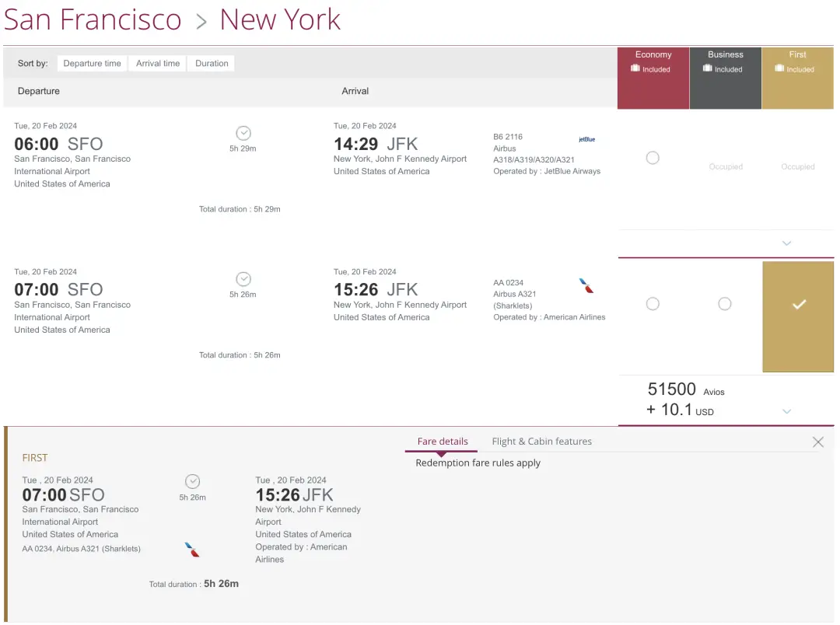Sort flights by Duration
The height and width of the screenshot is (625, 840).
coord(212,64)
